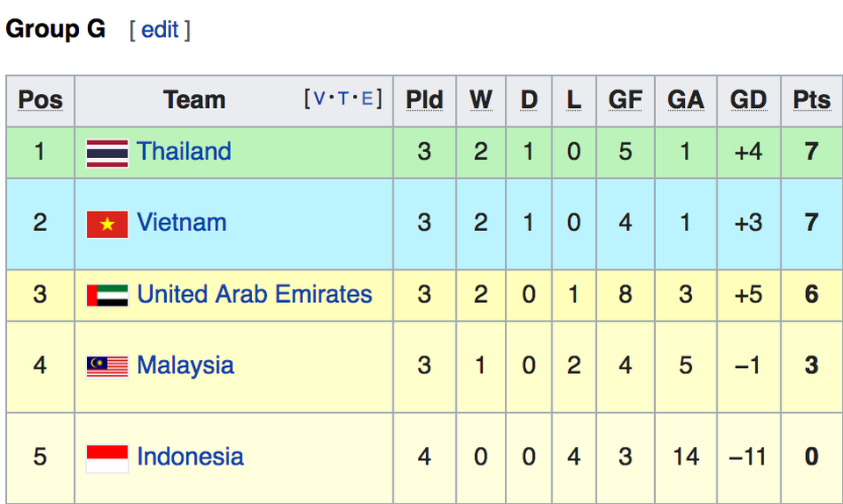Click the Indonesia flag icon
Screen dimensions: 843x504
click(x=107, y=457)
